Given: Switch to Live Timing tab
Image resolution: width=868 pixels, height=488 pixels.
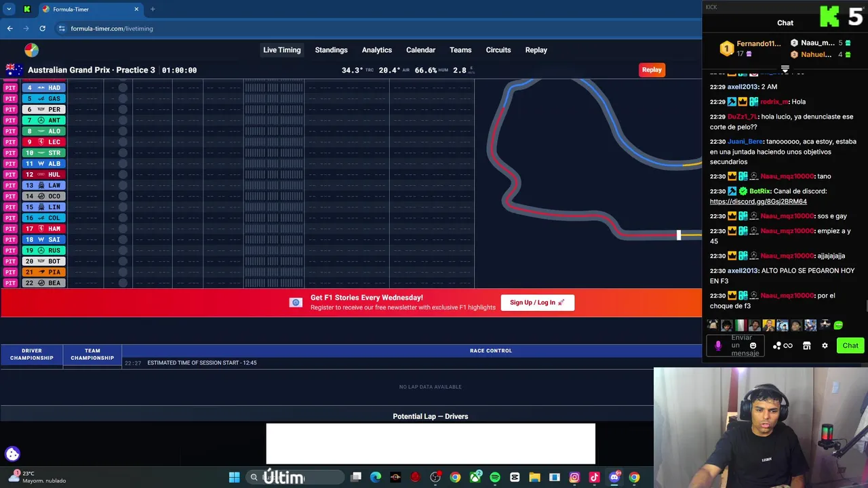Looking at the screenshot, I should (281, 50).
